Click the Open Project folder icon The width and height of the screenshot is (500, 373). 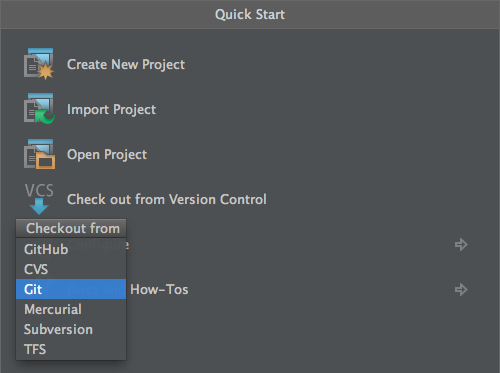pyautogui.click(x=39, y=154)
